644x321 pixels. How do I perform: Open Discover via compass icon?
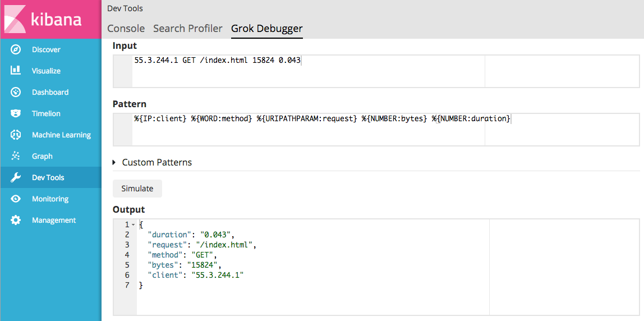(16, 50)
